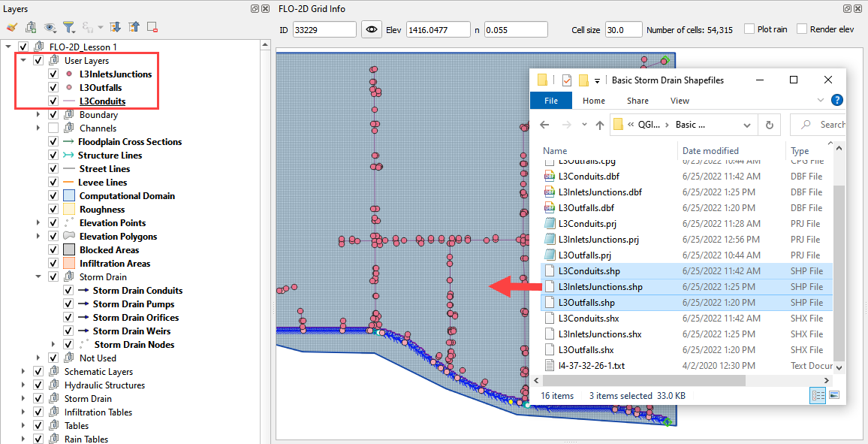Click the Collapse All layers icon
Viewport: 868px width, 444px height.
pos(134,27)
